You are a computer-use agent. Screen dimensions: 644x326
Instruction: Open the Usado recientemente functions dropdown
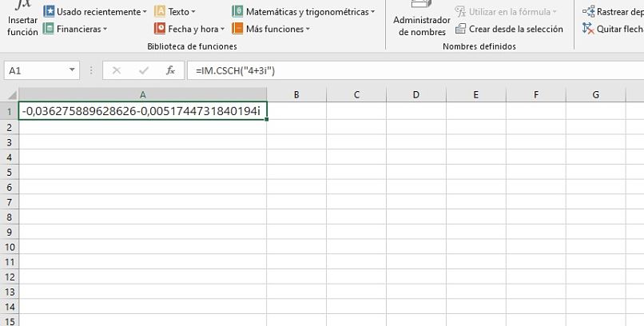coord(95,11)
